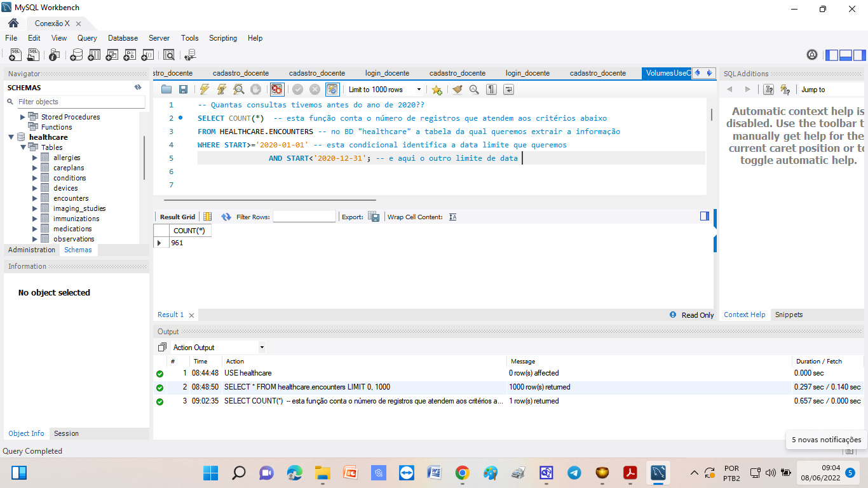The image size is (868, 488).
Task: Close the Result 1 tab
Action: tap(191, 315)
